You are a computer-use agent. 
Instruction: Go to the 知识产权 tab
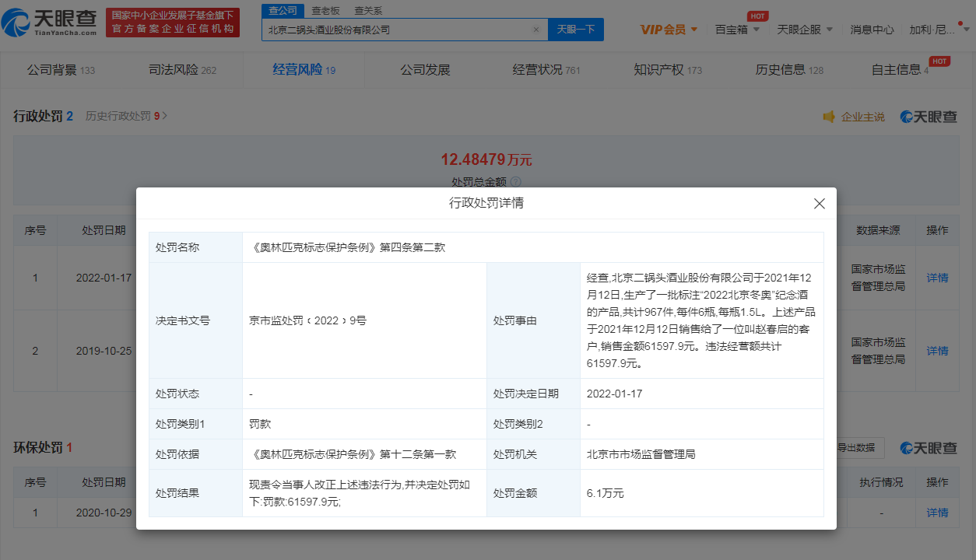[667, 70]
